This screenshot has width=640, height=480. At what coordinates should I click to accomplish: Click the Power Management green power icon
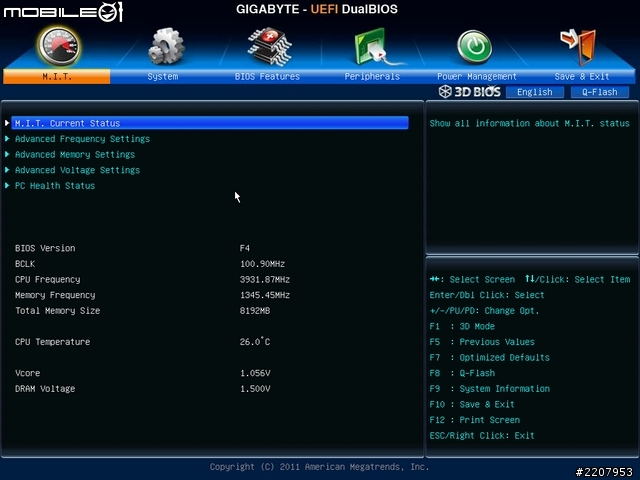[474, 47]
